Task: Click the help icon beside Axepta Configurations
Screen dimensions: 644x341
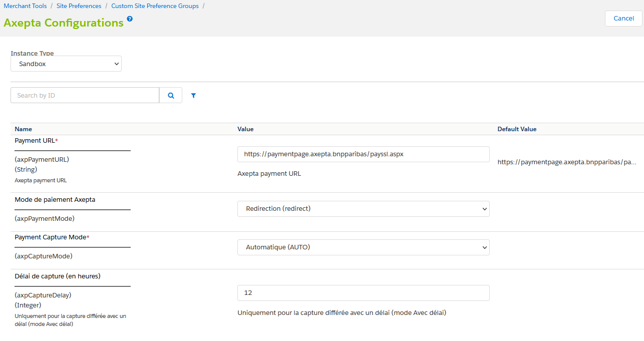Action: tap(130, 19)
